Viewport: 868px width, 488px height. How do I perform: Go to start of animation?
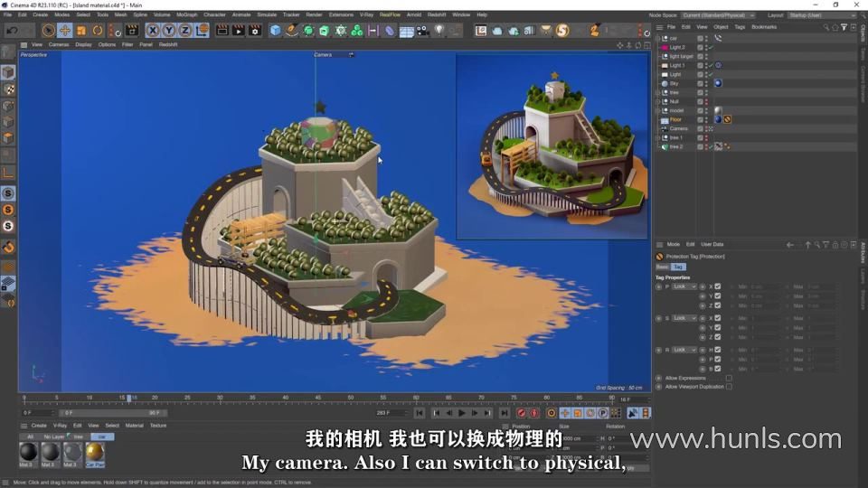pos(420,413)
